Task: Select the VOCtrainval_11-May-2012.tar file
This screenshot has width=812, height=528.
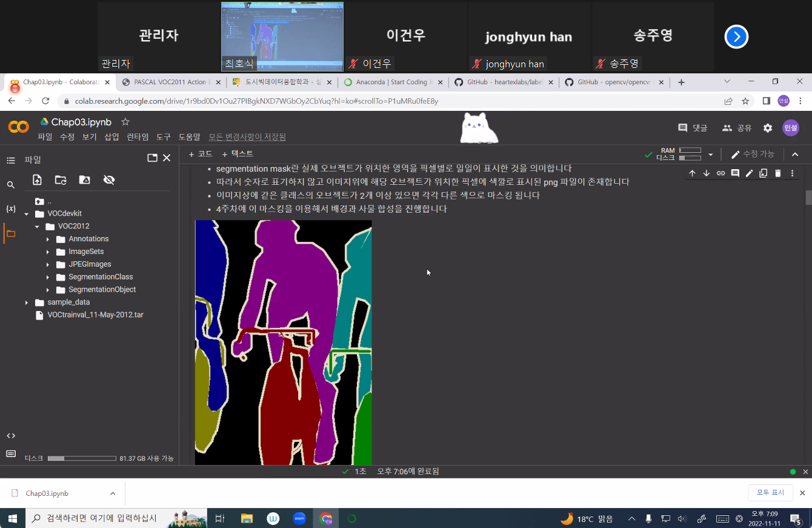Action: (95, 315)
